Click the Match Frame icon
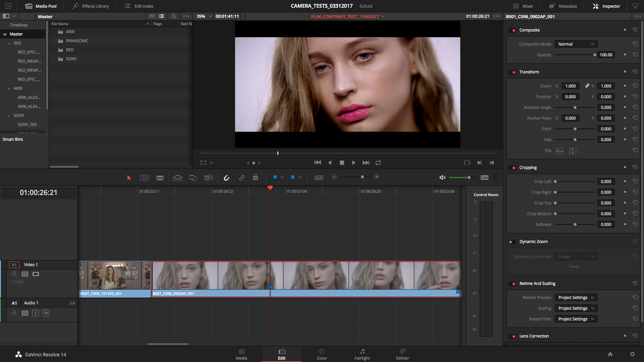The width and height of the screenshot is (644, 362). point(467,163)
